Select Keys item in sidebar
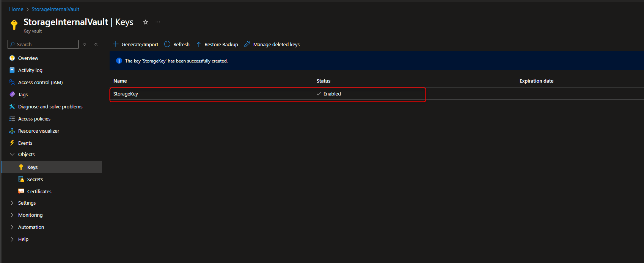The image size is (644, 263). [x=52, y=167]
